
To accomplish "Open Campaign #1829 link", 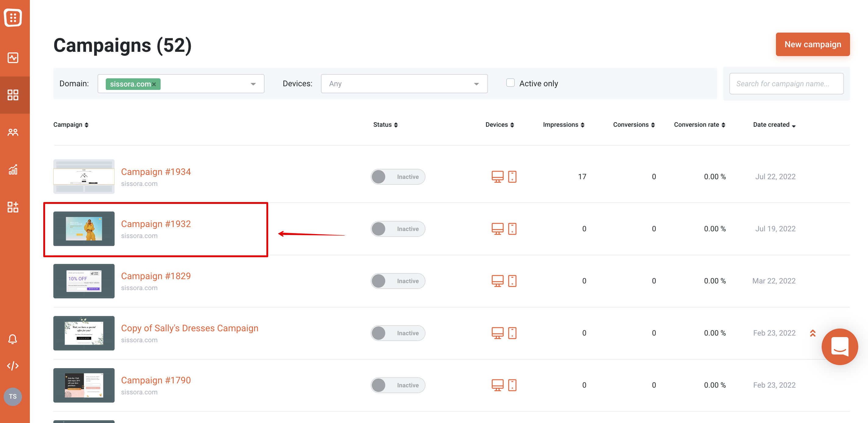I will pos(156,276).
